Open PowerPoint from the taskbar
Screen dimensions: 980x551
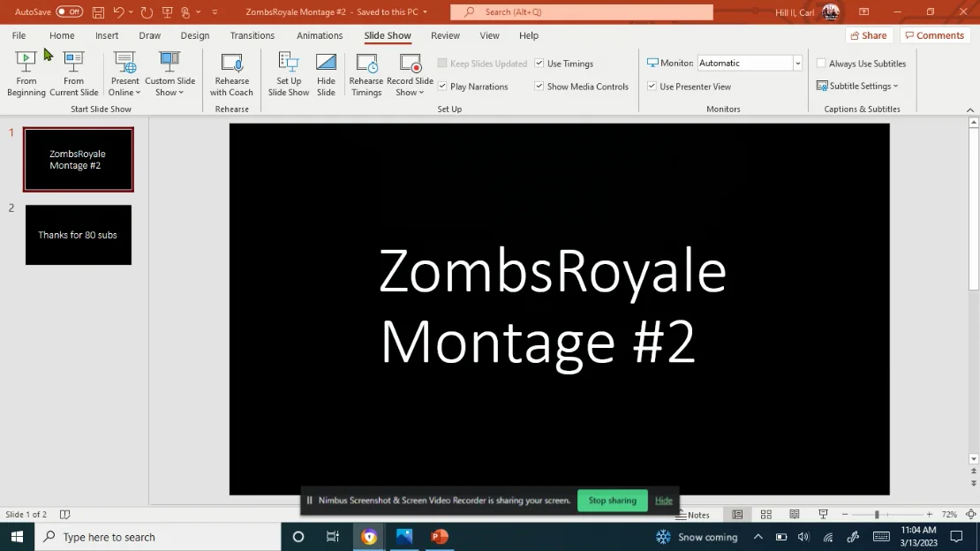coord(440,537)
